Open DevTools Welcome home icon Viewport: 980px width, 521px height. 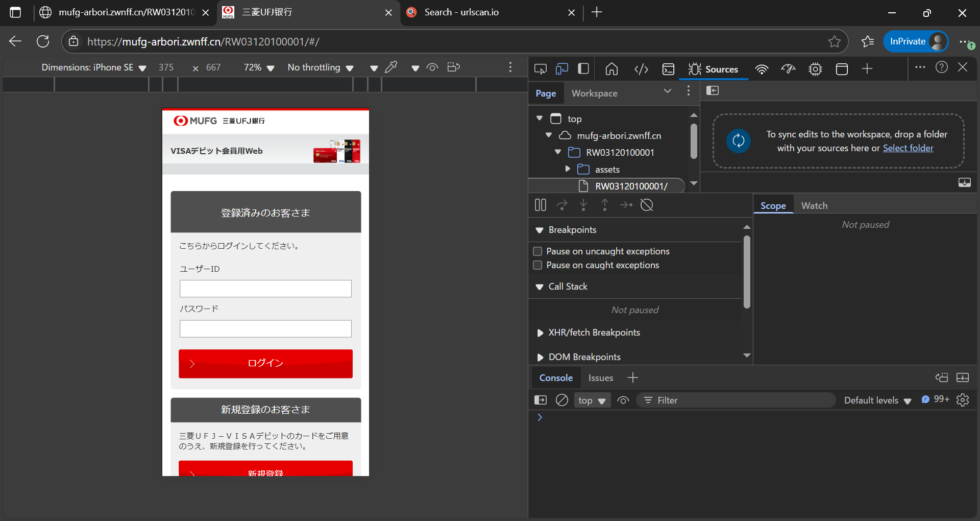tap(611, 69)
